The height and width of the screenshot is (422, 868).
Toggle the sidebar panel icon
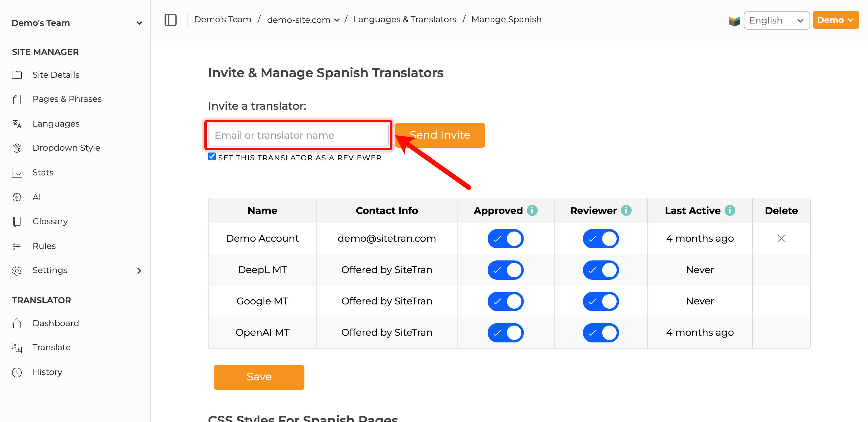(171, 20)
